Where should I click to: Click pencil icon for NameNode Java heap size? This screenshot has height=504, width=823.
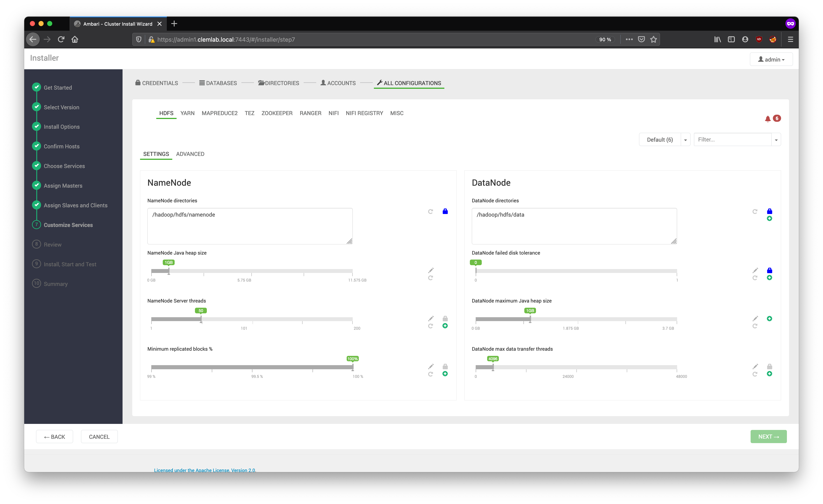431,270
